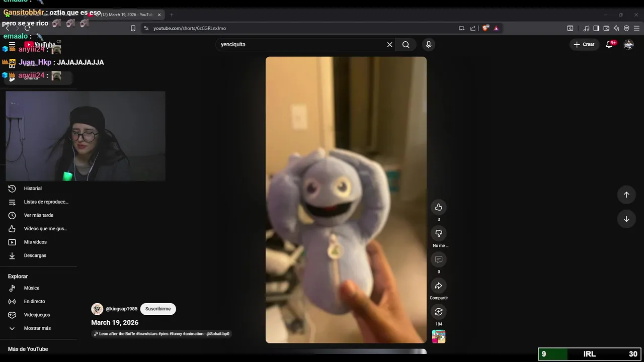Screen dimensions: 644x362
Task: Open a new browser tab with plus
Action: (x=171, y=15)
